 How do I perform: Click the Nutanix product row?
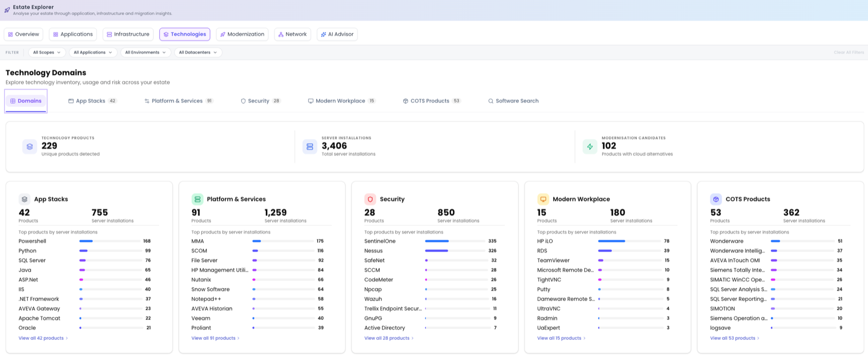pyautogui.click(x=258, y=279)
